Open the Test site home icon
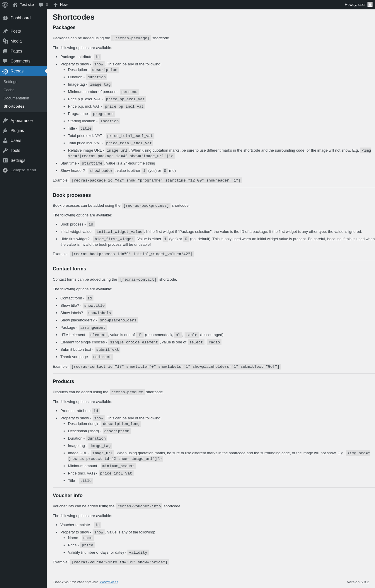375x588 pixels. coord(15,5)
